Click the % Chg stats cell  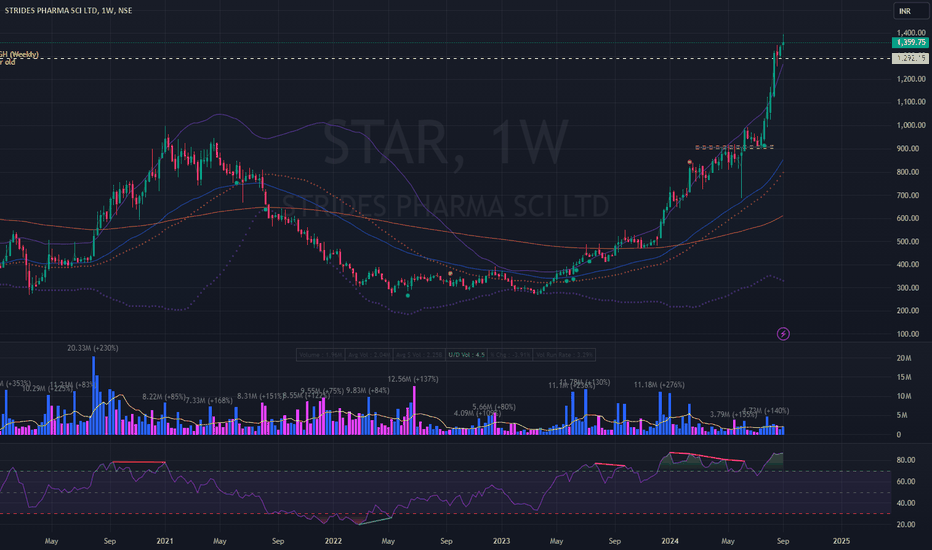tap(510, 355)
